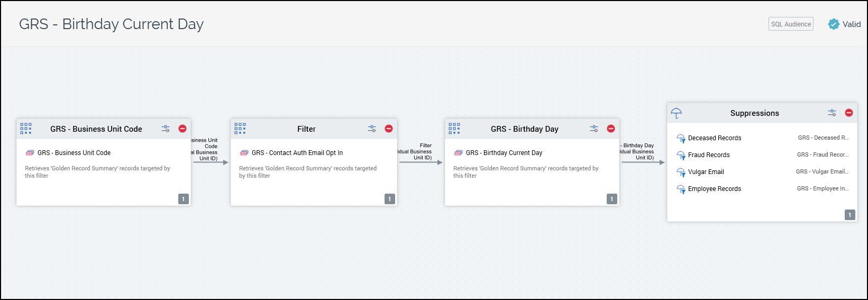This screenshot has width=868, height=300.
Task: Click the Valid status badge
Action: click(x=845, y=24)
